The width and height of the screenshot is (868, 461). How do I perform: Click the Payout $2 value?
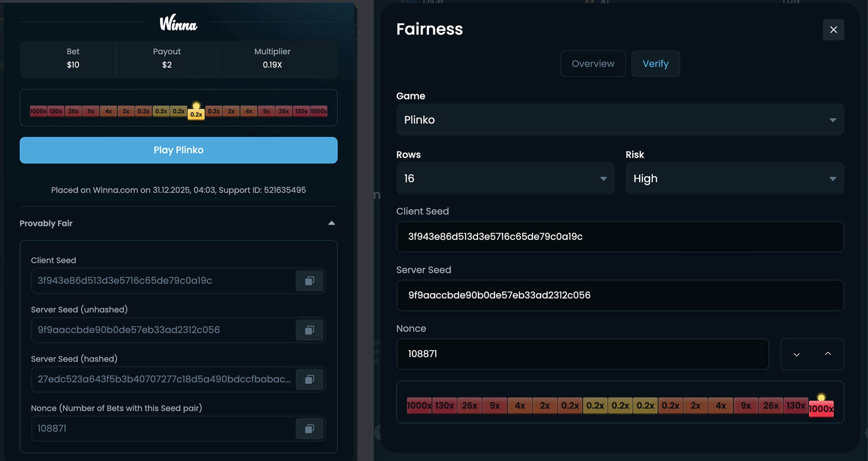tap(167, 65)
